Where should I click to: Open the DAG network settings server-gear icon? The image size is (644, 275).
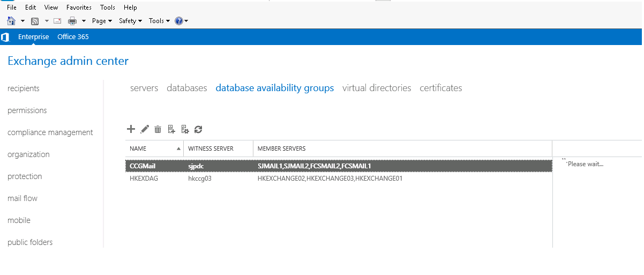(x=185, y=129)
